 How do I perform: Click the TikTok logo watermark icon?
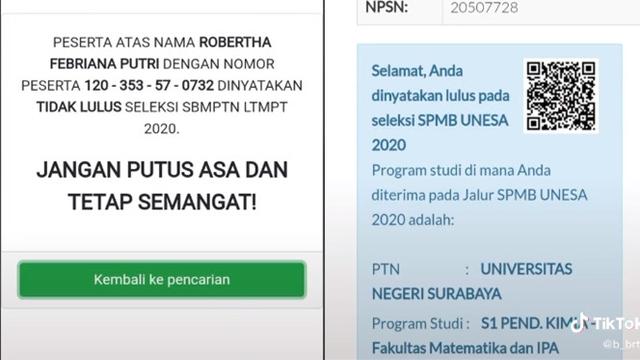pyautogui.click(x=580, y=323)
